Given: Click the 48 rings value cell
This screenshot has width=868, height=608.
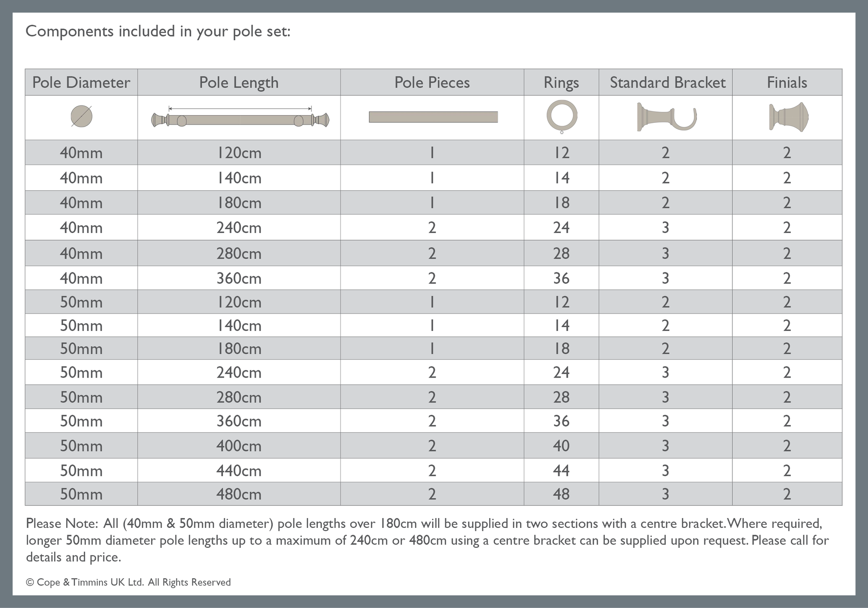Looking at the screenshot, I should (x=561, y=494).
